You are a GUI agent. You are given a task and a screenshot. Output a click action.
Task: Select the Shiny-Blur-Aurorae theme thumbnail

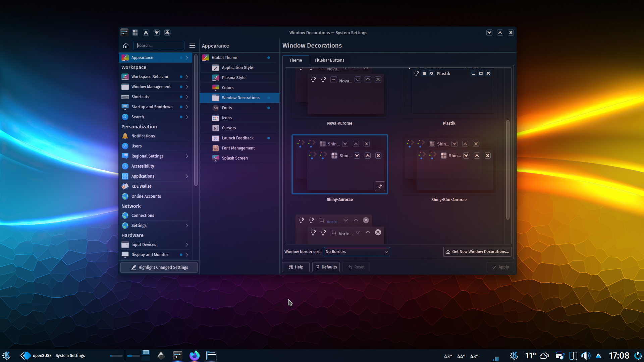(x=449, y=164)
